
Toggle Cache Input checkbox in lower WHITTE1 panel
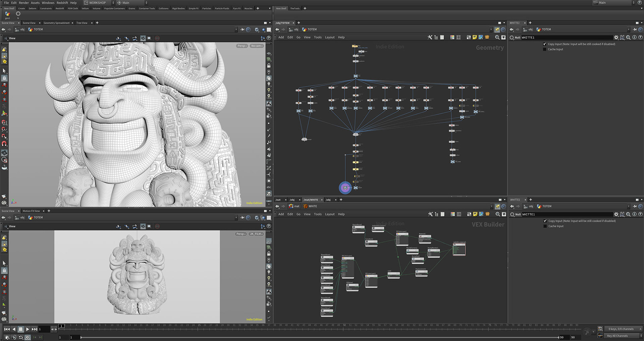click(x=545, y=226)
